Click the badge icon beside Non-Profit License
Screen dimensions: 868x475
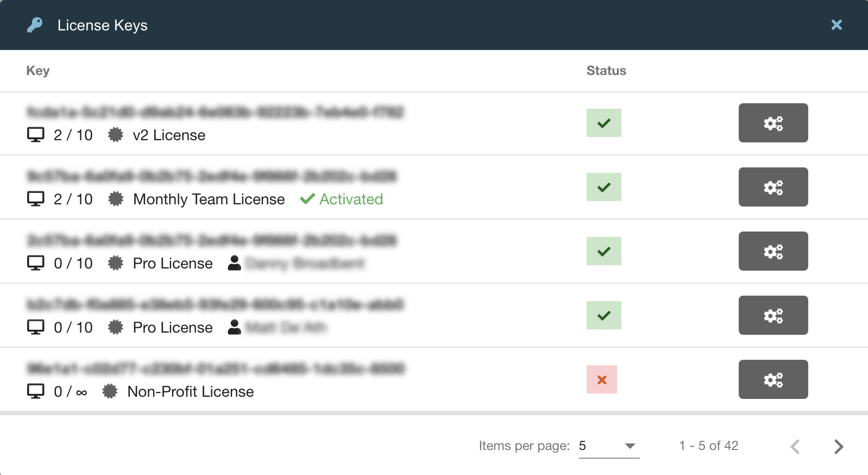(x=110, y=391)
